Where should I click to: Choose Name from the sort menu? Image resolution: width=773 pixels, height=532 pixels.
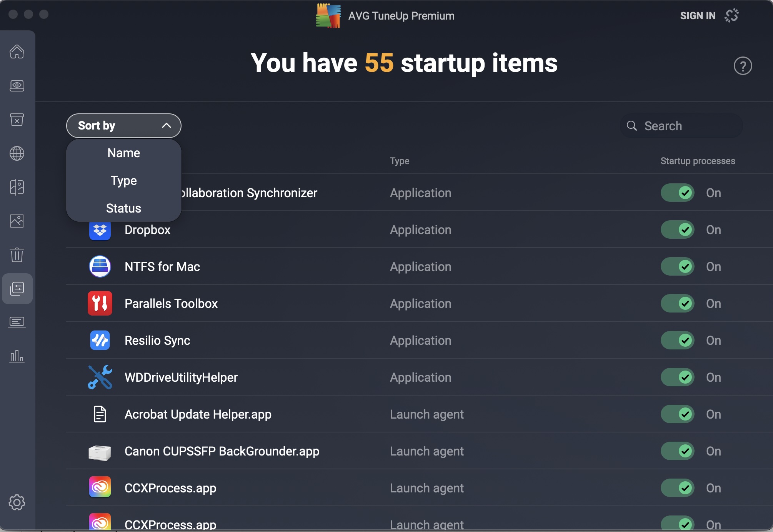[123, 153]
